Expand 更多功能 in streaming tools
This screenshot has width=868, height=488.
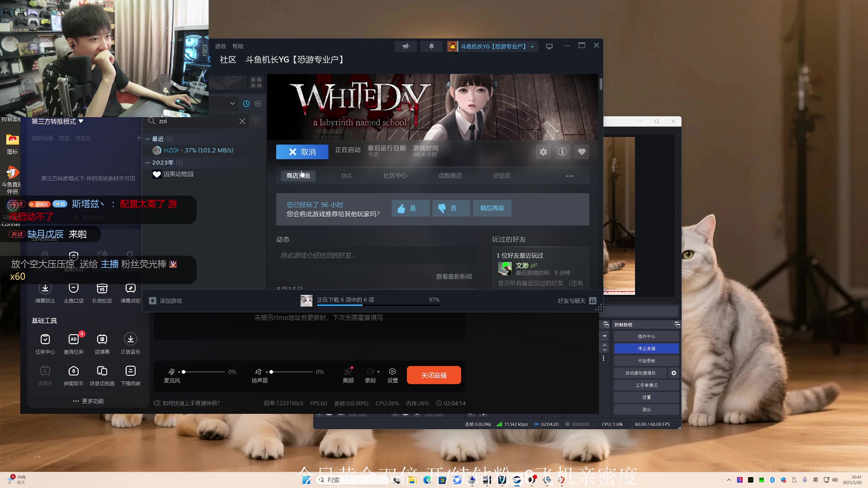coord(88,401)
